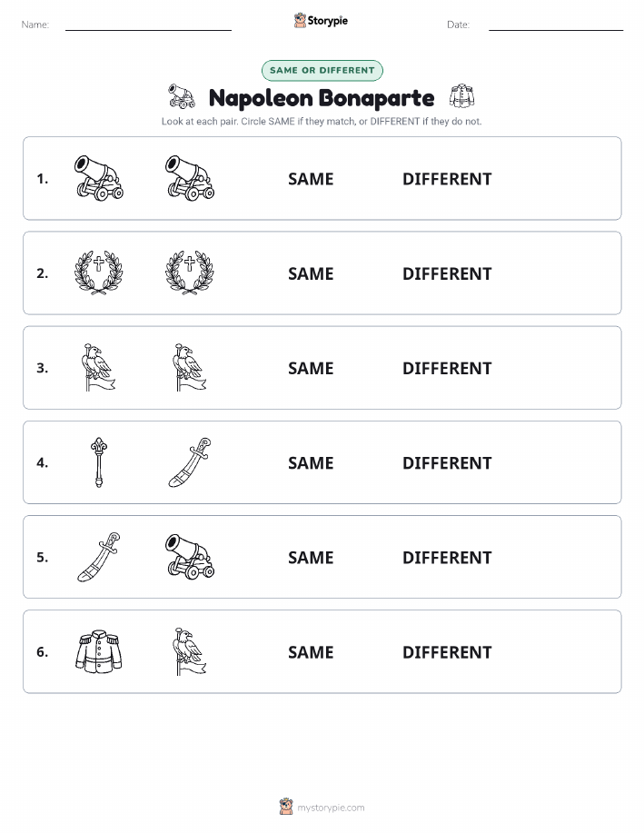This screenshot has height=833, width=644.
Task: Click the eagle standard in row 6
Action: pyautogui.click(x=190, y=651)
